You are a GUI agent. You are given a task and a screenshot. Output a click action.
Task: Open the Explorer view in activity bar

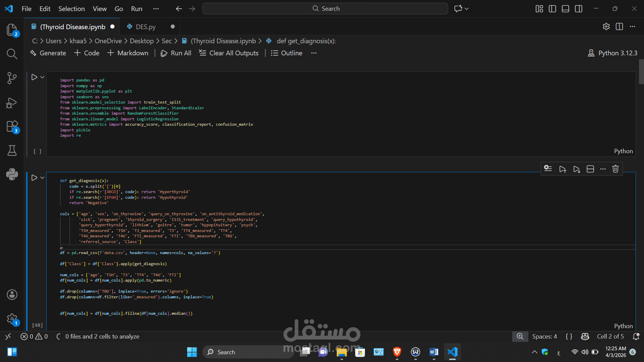(12, 30)
